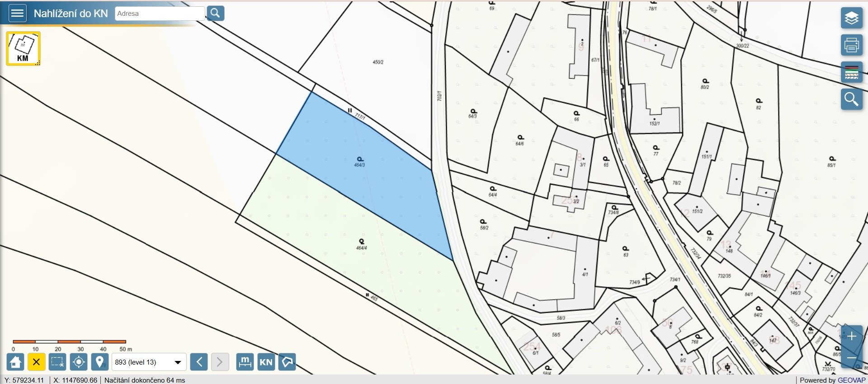Image resolution: width=868 pixels, height=384 pixels.
Task: Select the polygon drawing tool
Action: (287, 362)
